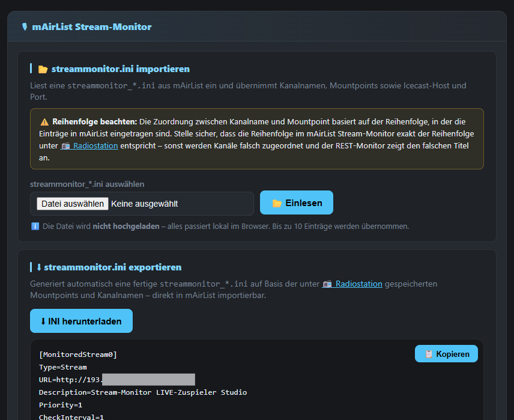514x420 pixels.
Task: Click the bold nicht hochgeladen text
Action: (x=126, y=226)
